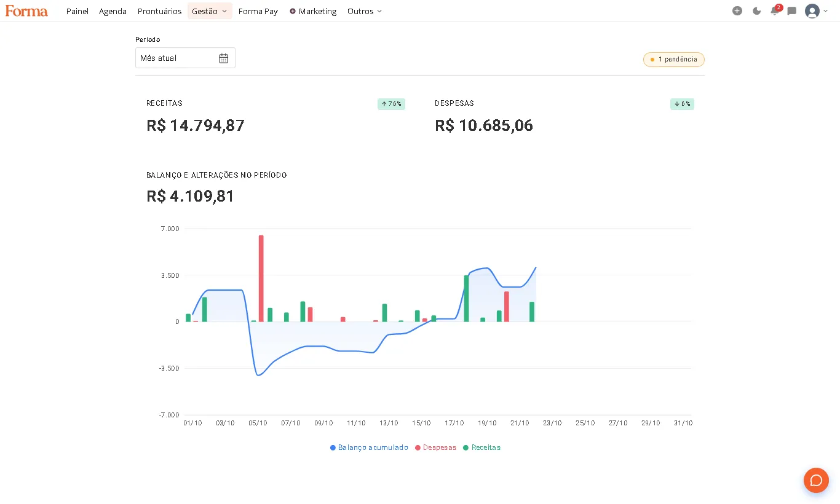The image size is (840, 504).
Task: Click the tall red expense bar at 05/10
Action: tap(261, 278)
